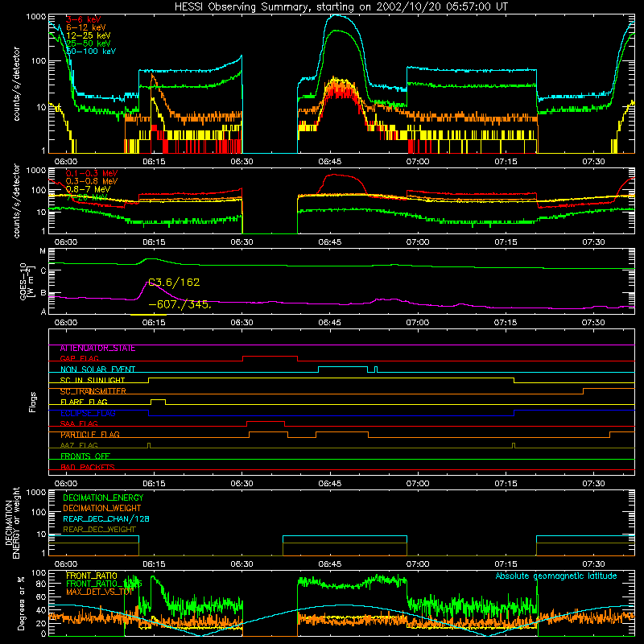Click the Degrees or % axis title
644x644 pixels.
pos(21,603)
